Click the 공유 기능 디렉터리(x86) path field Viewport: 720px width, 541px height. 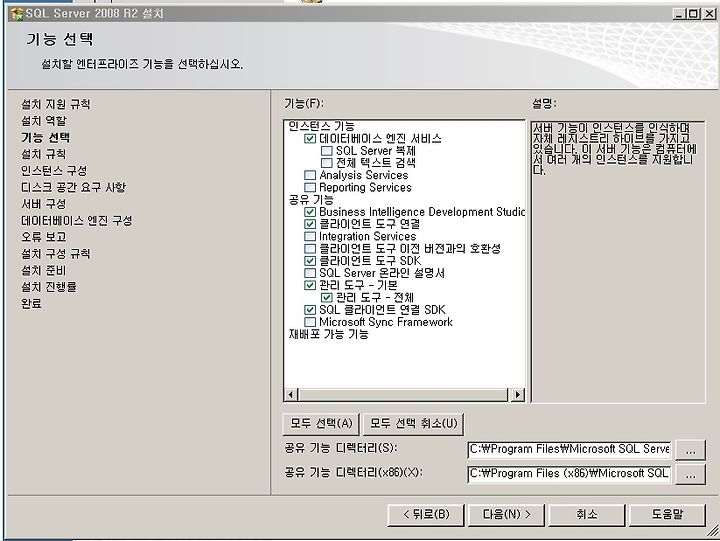coord(569,474)
